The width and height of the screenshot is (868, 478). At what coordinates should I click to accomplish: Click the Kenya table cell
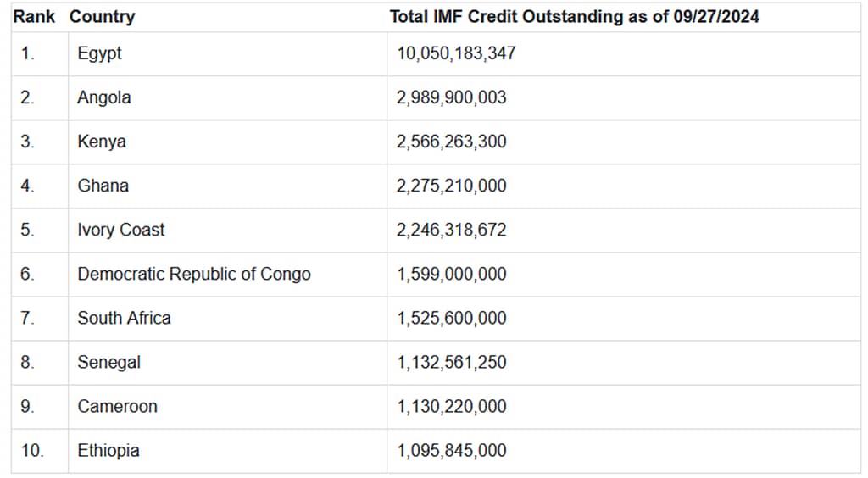pos(102,142)
